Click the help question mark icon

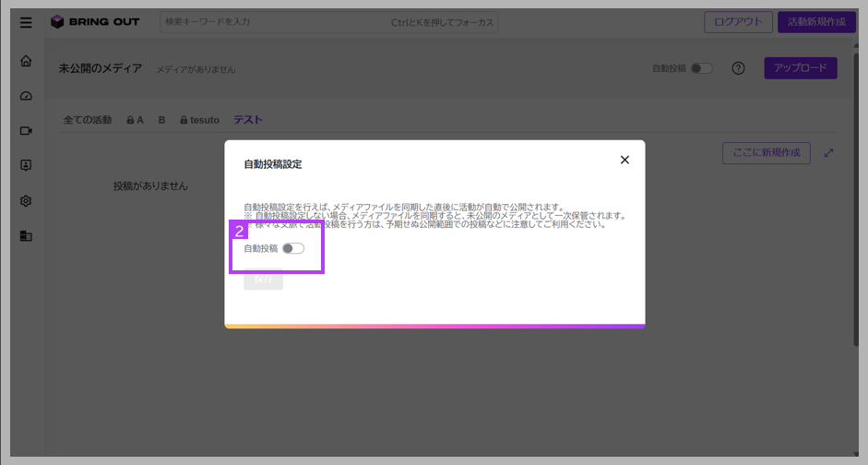(738, 68)
